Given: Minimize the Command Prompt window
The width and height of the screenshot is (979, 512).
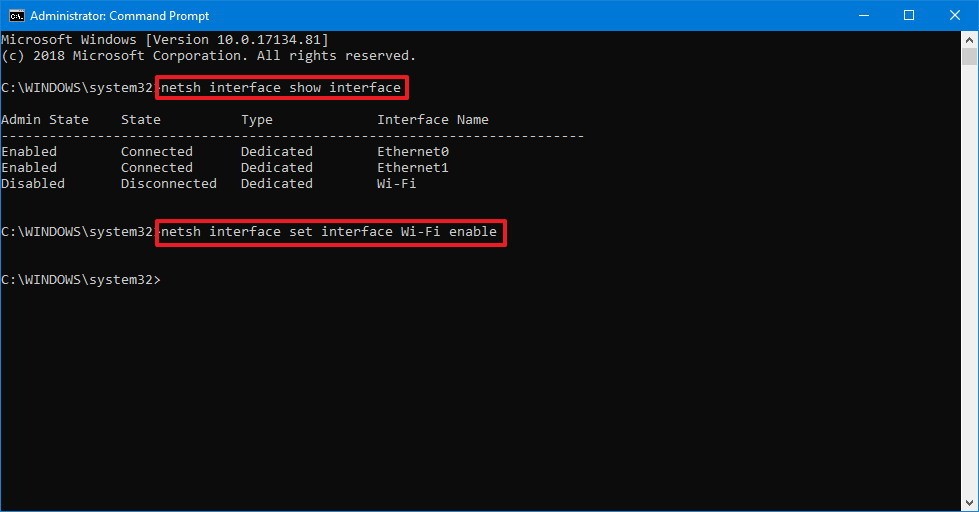Looking at the screenshot, I should [x=863, y=15].
